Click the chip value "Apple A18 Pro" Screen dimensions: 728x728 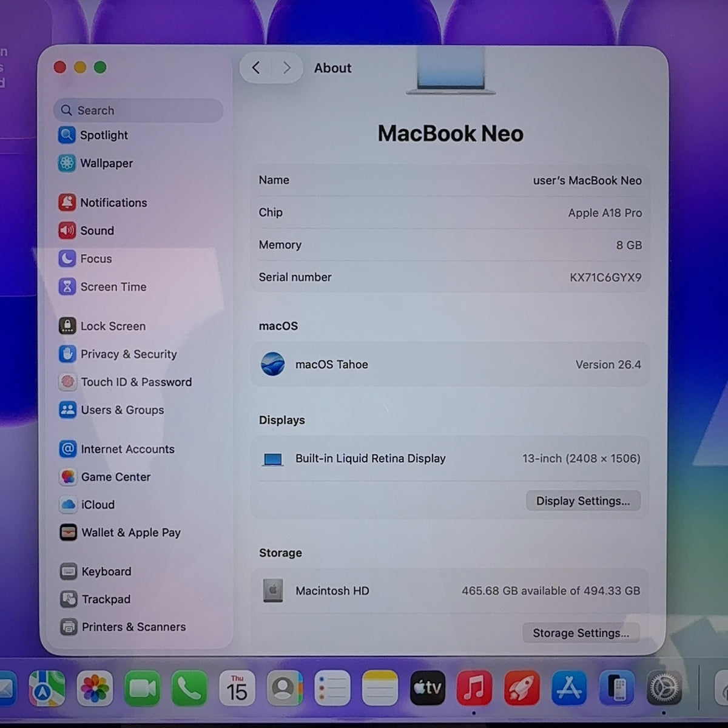click(605, 213)
